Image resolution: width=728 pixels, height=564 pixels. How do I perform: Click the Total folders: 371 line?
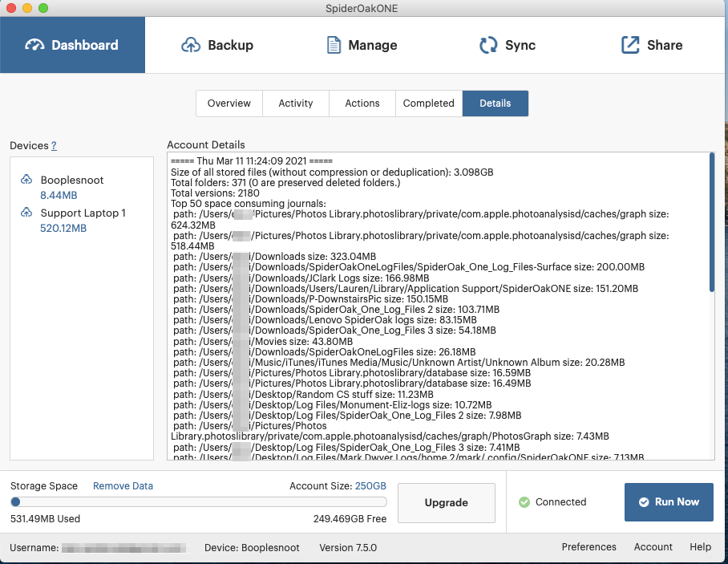coord(285,183)
